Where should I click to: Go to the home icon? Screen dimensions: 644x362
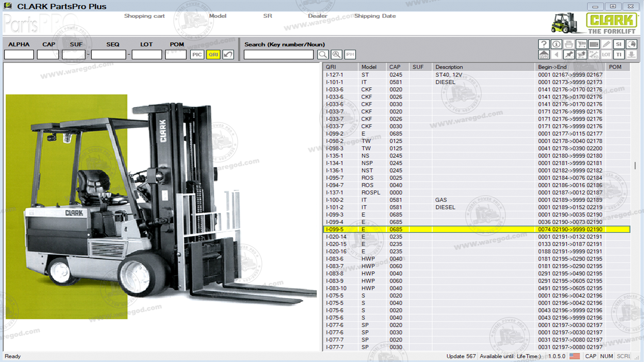coord(544,55)
